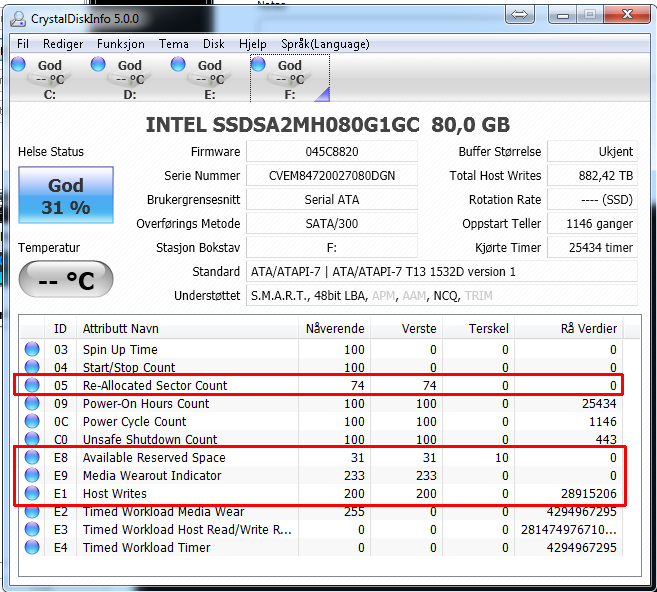Select the Re-Allocated Sector Count attribute name
Screen dimensions: 657x592
[x=155, y=385]
